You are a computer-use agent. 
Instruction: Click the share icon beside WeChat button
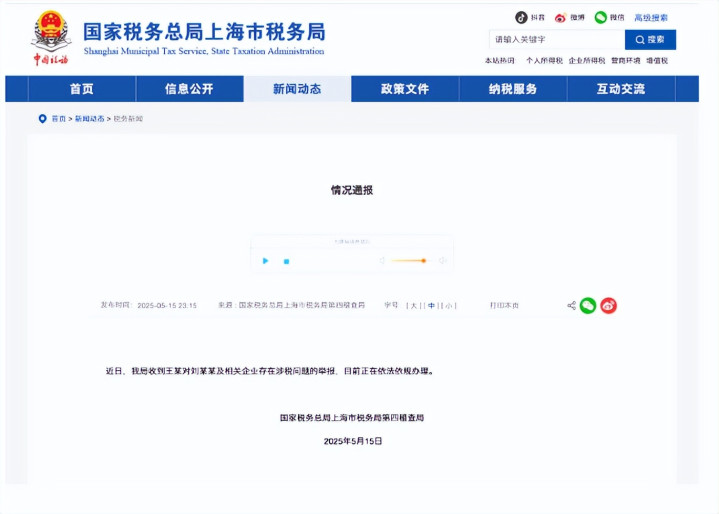pyautogui.click(x=571, y=305)
